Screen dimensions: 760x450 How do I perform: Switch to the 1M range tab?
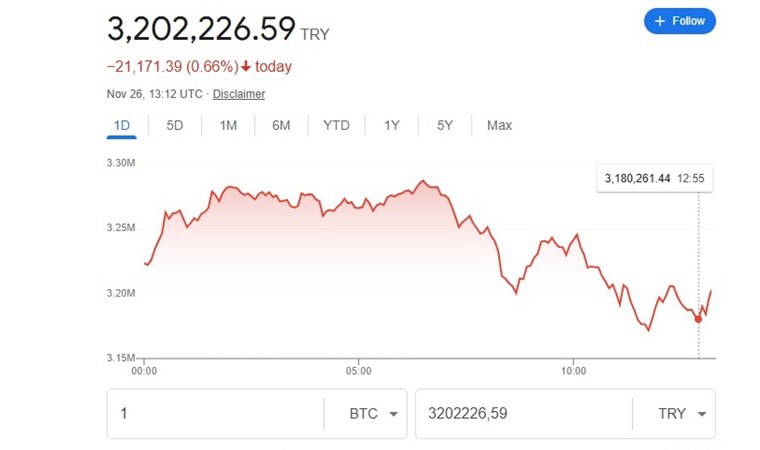(x=228, y=125)
